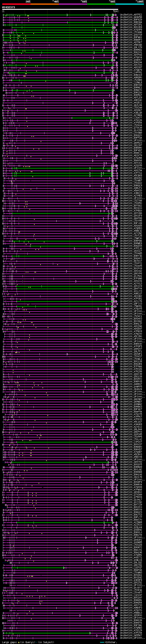Select label UniRef100_B9S2E8

pos(131,27)
